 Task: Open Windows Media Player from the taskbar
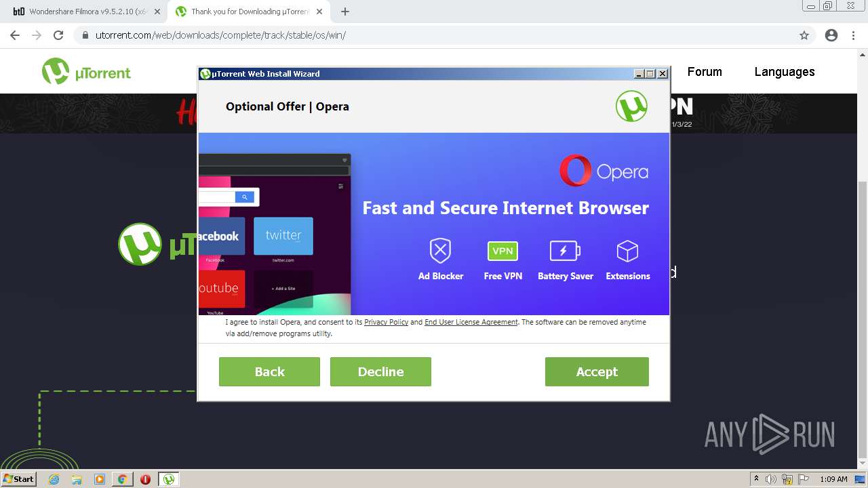coord(100,479)
